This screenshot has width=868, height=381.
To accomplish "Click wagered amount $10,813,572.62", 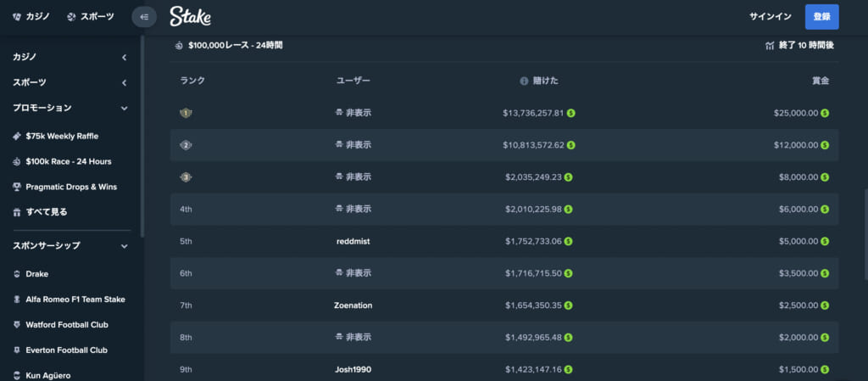I will click(x=534, y=145).
